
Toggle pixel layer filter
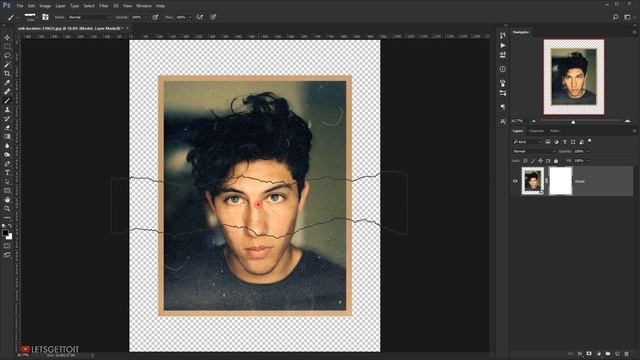pyautogui.click(x=548, y=142)
